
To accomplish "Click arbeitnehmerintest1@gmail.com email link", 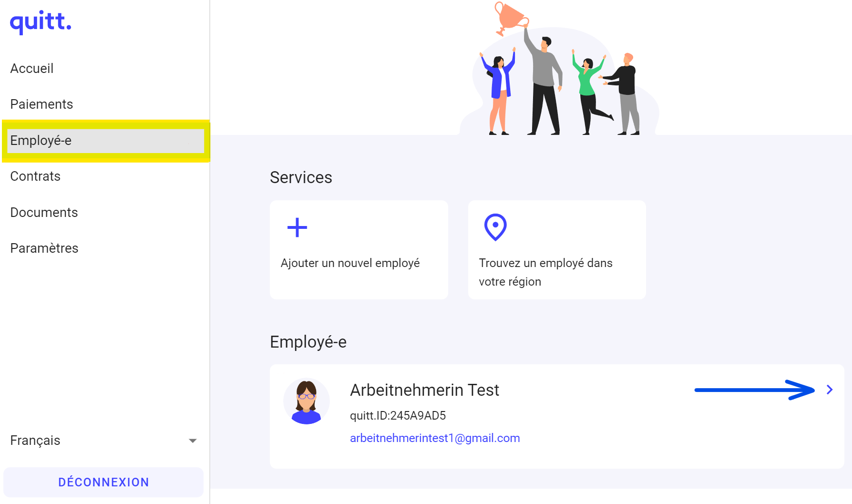I will point(434,438).
